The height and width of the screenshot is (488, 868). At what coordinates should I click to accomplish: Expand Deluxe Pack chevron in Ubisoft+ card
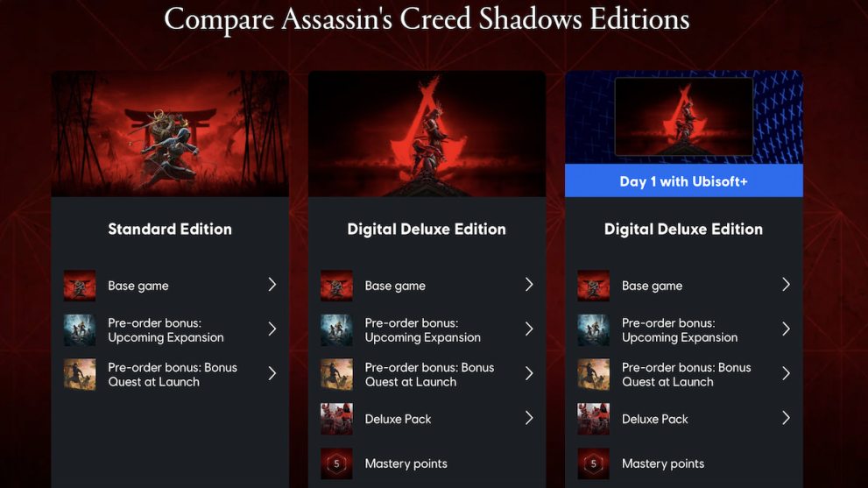click(x=786, y=418)
